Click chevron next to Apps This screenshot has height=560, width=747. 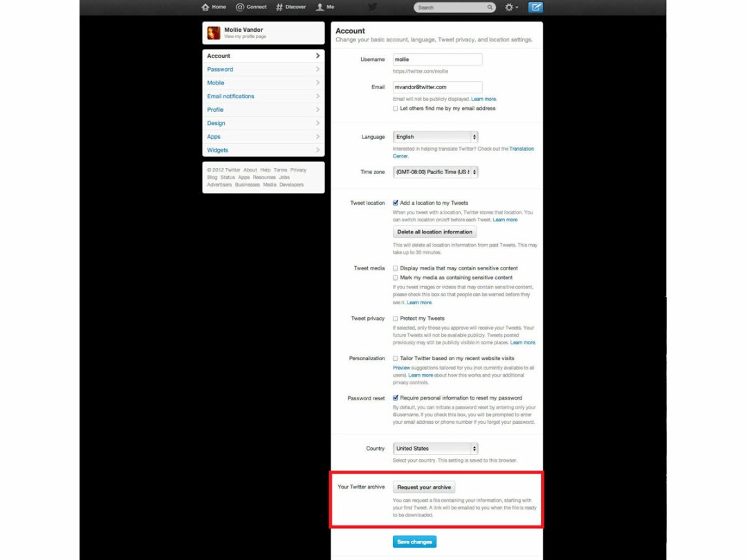point(317,137)
